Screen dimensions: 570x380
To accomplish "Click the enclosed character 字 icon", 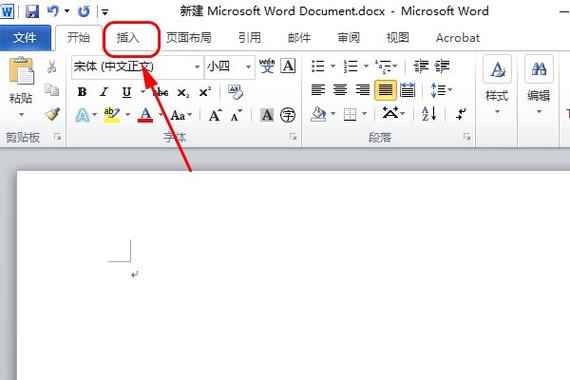I will (x=288, y=116).
